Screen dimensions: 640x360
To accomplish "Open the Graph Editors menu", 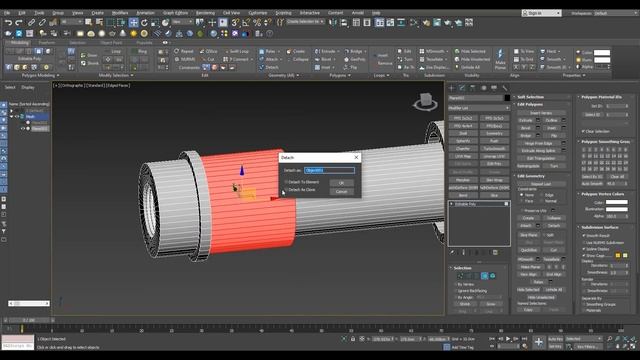I will [x=176, y=13].
